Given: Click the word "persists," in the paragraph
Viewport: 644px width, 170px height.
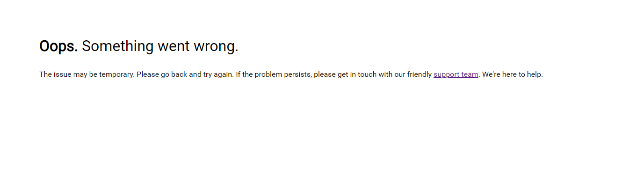Looking at the screenshot, I should coord(297,74).
